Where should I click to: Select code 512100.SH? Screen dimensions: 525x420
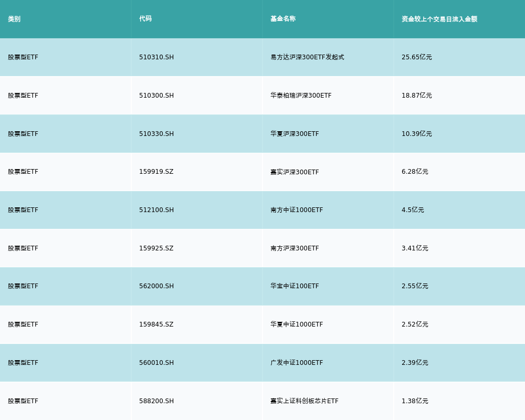point(156,210)
